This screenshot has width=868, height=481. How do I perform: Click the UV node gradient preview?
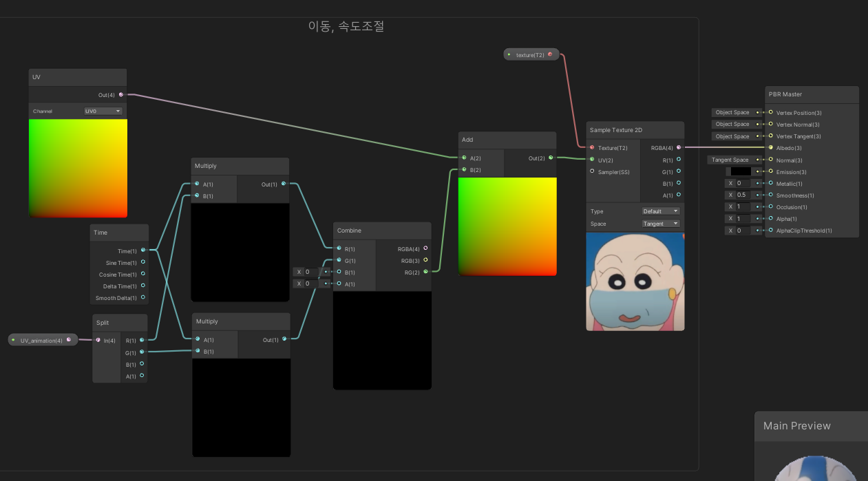tap(78, 169)
